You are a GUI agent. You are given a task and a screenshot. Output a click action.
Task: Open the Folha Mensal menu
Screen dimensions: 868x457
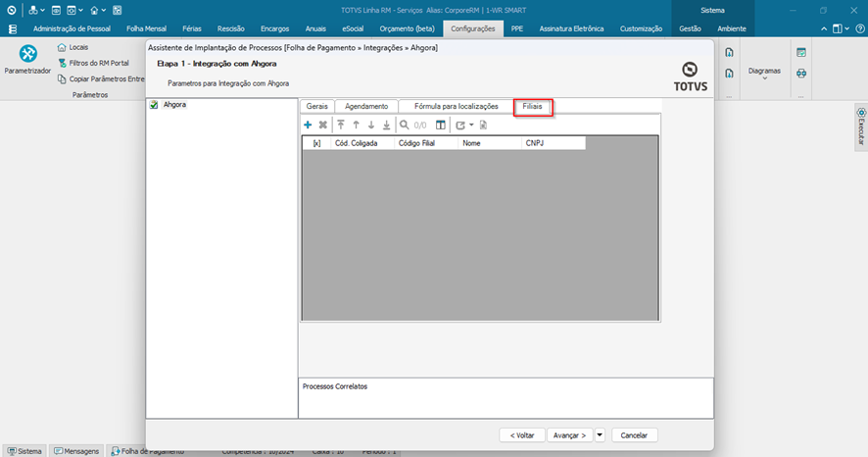(146, 28)
